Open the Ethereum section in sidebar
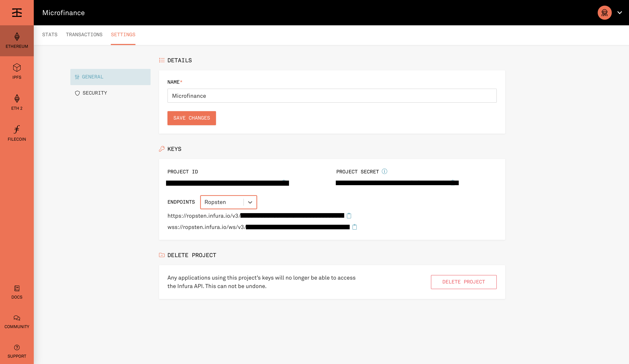 17,41
